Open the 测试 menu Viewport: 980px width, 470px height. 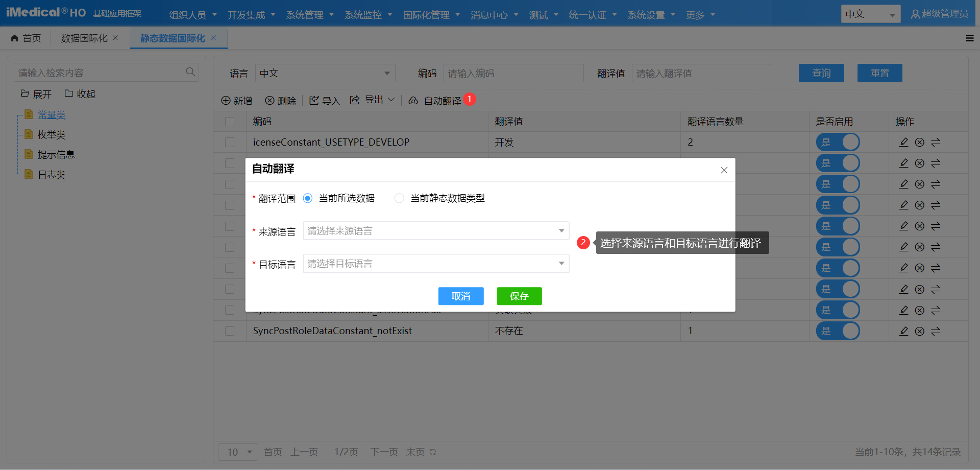tap(544, 15)
